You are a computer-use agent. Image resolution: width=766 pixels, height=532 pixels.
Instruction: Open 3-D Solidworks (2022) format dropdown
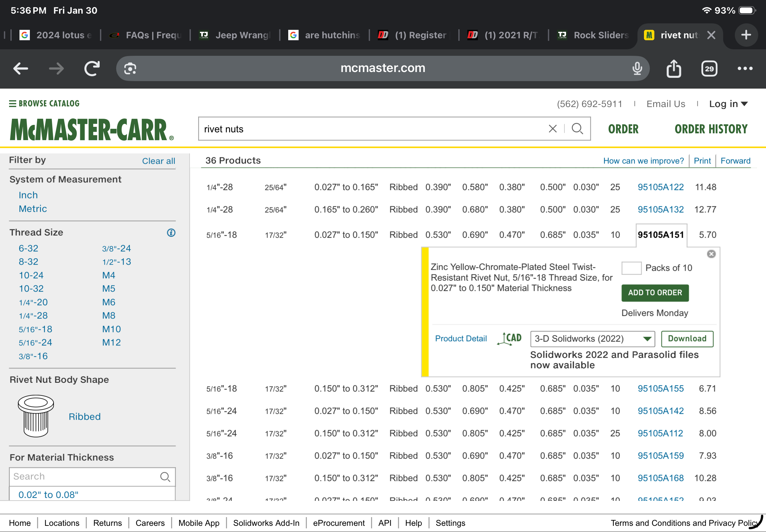592,339
